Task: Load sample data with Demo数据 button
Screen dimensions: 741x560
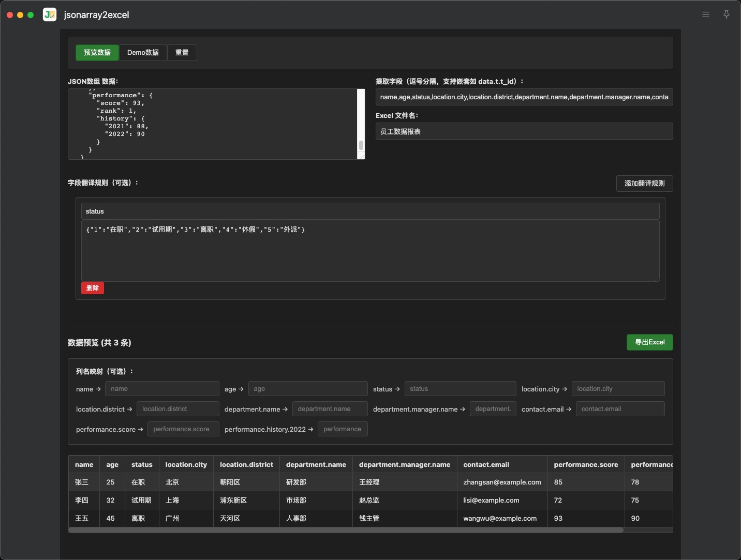Action: 143,52
